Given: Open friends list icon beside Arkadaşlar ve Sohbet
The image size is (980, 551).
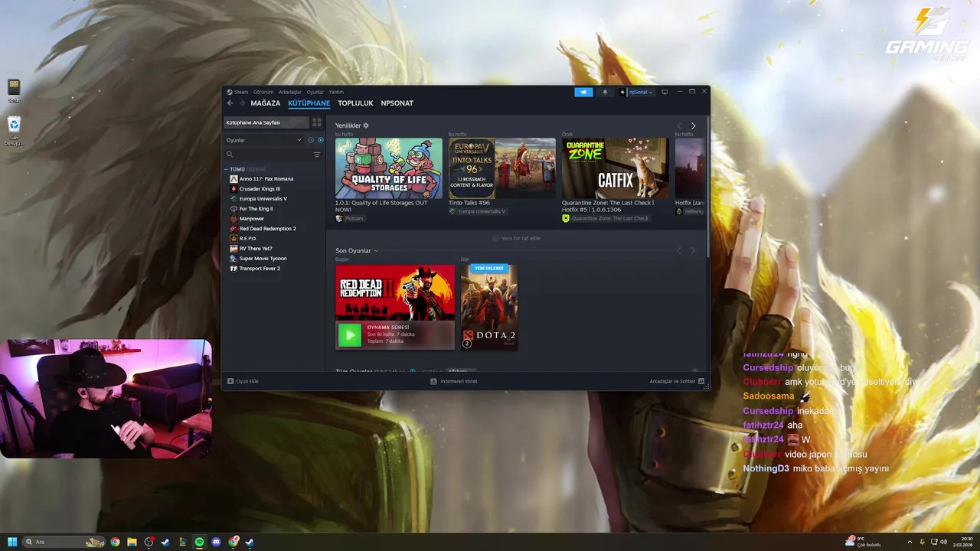Looking at the screenshot, I should point(701,381).
